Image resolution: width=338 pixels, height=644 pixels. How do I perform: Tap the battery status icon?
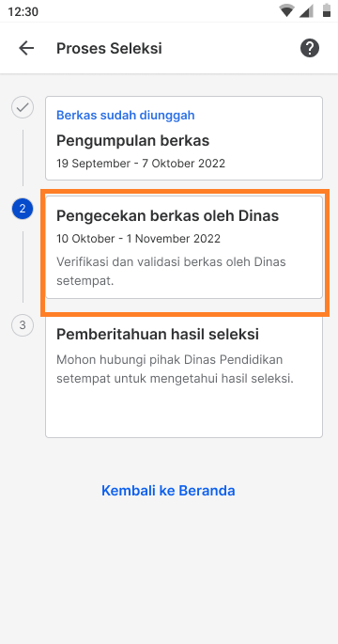327,10
